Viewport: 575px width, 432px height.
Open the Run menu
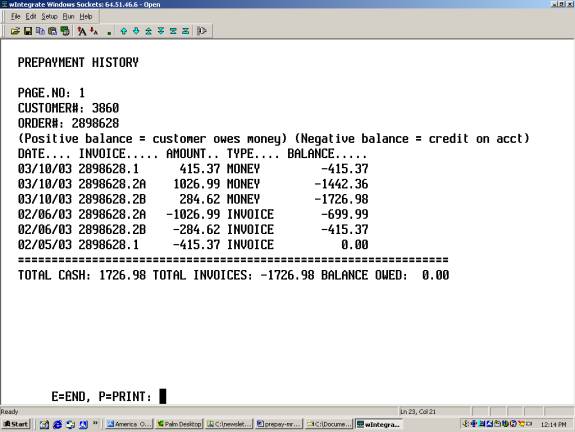pos(69,17)
